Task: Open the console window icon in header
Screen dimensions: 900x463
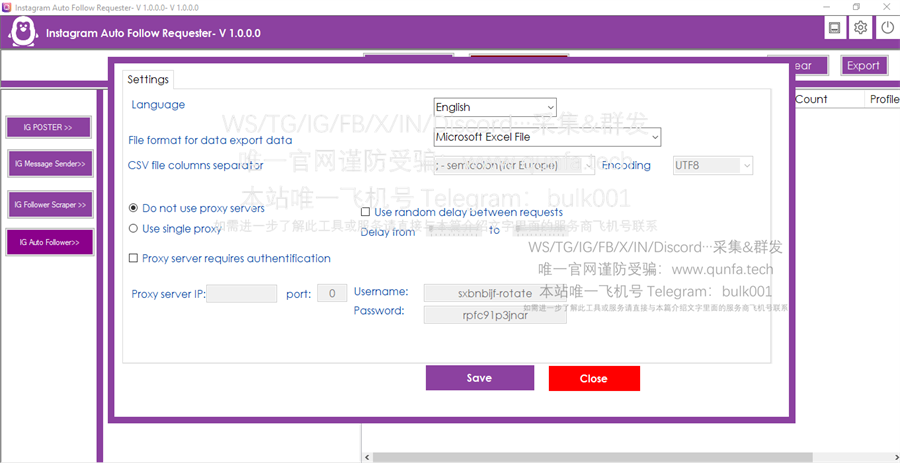Action: (835, 28)
